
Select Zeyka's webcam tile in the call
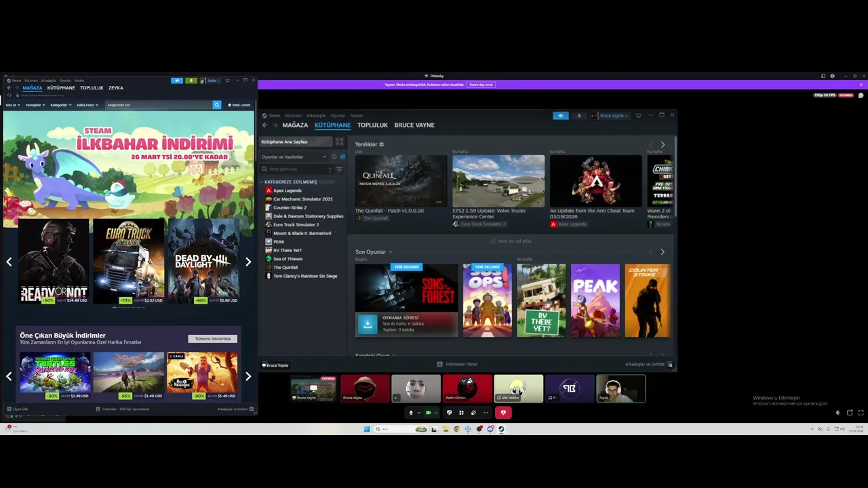[x=620, y=388]
